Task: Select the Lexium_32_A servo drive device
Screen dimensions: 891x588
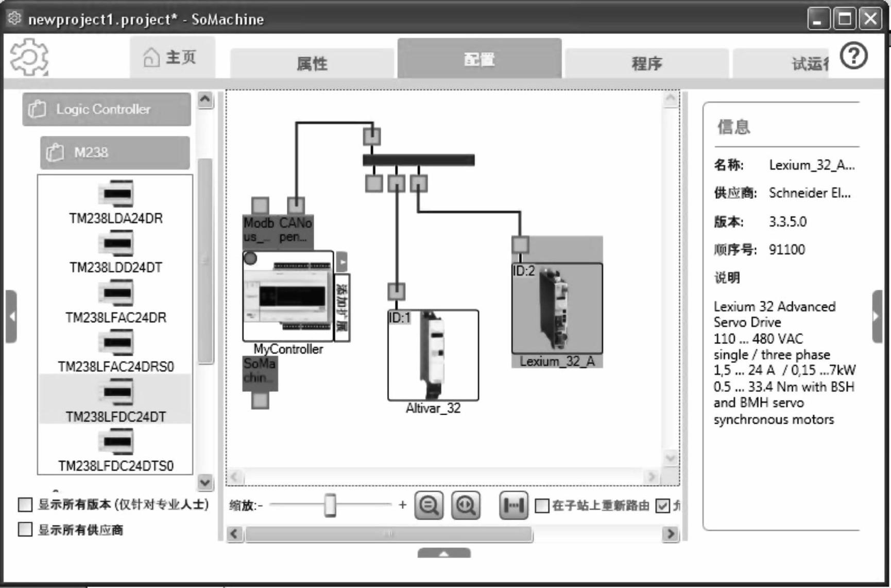Action: [x=557, y=308]
